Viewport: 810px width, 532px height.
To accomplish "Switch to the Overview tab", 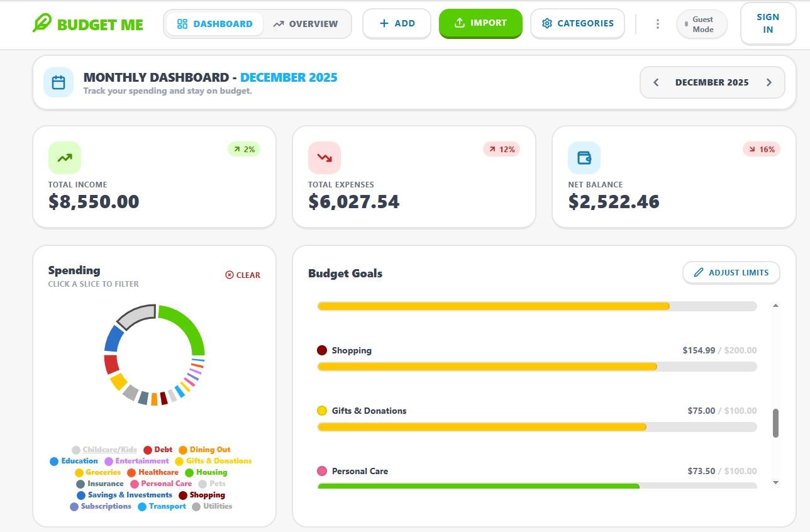I will tap(308, 24).
